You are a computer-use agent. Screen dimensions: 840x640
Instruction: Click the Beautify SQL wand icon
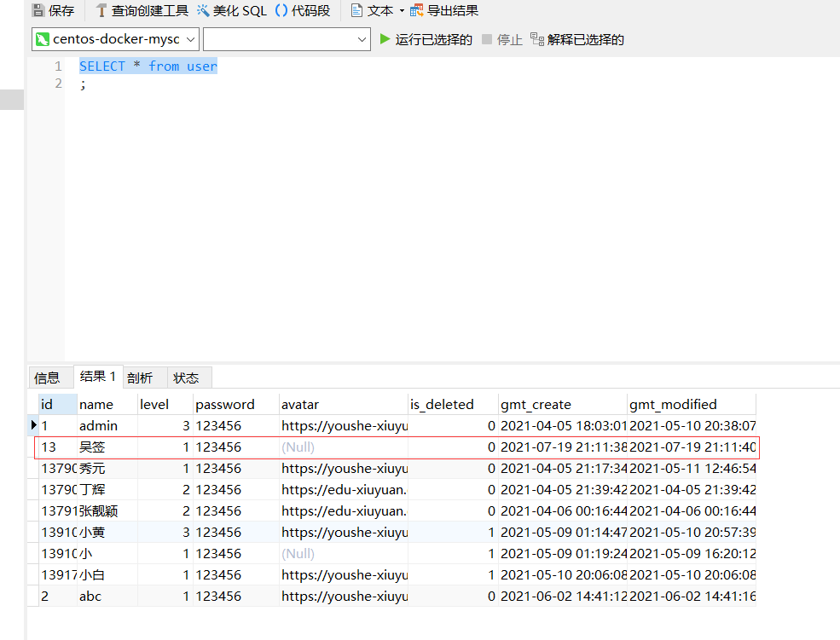point(202,10)
